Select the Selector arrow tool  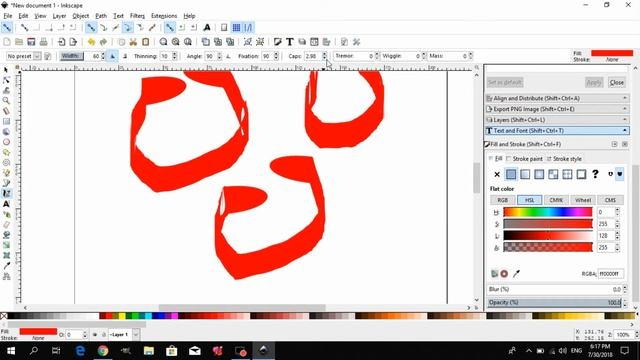pyautogui.click(x=6, y=70)
